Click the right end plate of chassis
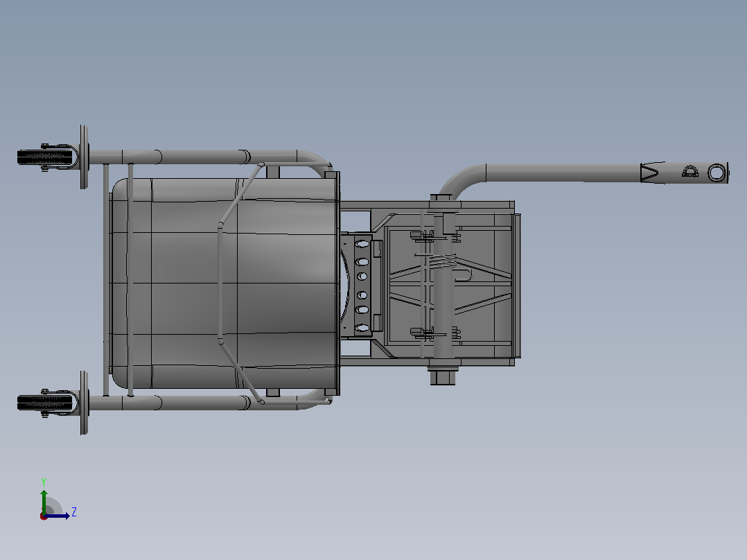Viewport: 747px width, 560px height. click(516, 286)
